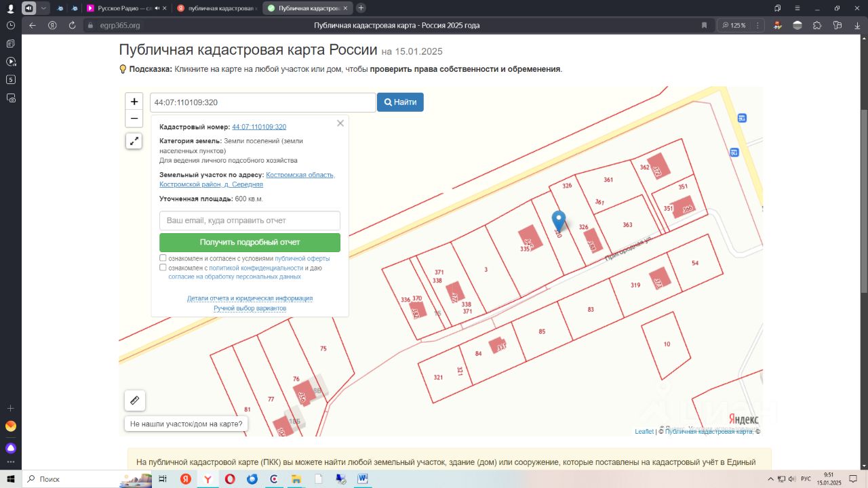
Task: Open согласие на обработку персональных данных link
Action: coord(235,277)
